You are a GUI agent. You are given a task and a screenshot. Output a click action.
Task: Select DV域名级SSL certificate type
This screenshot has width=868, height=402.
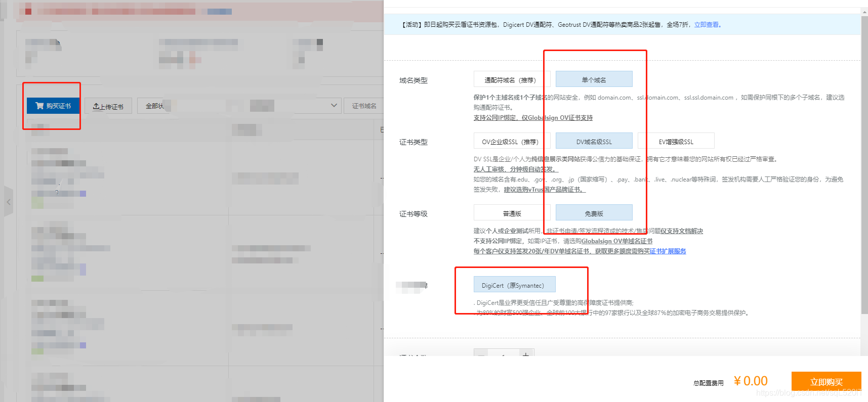pyautogui.click(x=594, y=141)
